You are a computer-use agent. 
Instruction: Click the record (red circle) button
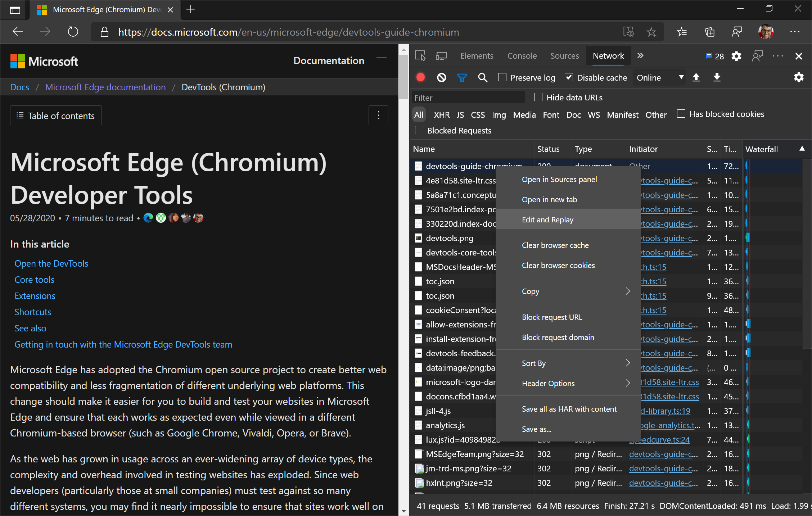[422, 77]
